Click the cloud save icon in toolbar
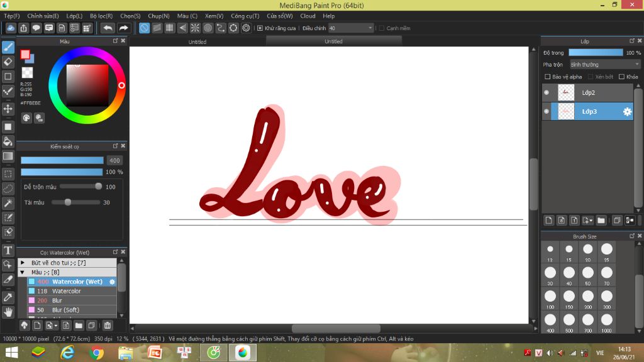 point(11,28)
